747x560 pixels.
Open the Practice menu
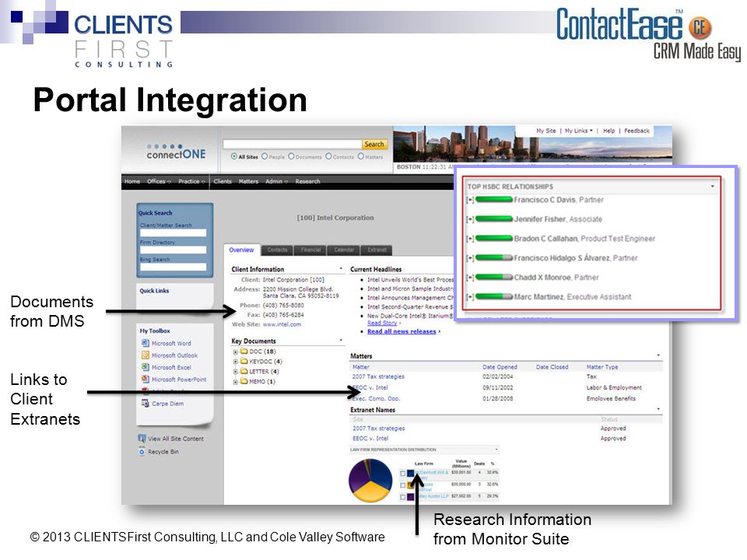pyautogui.click(x=191, y=181)
